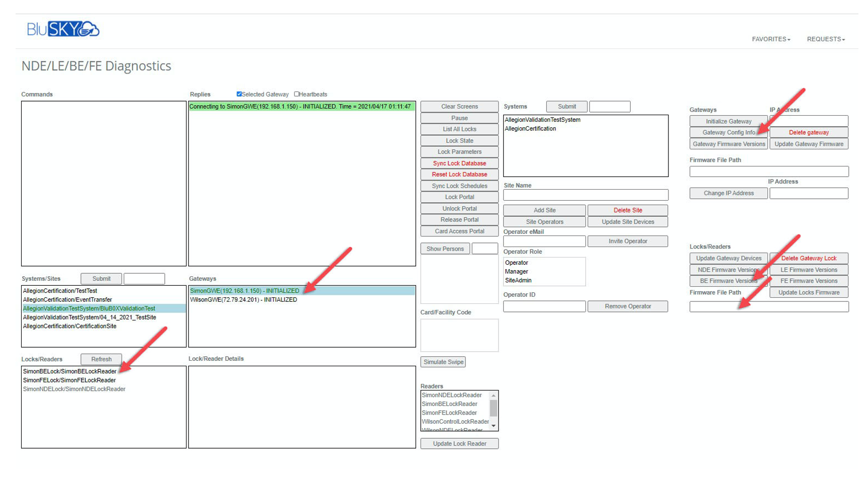Focus the Site Name input field
Viewport: 868px width, 484px height.
click(585, 195)
